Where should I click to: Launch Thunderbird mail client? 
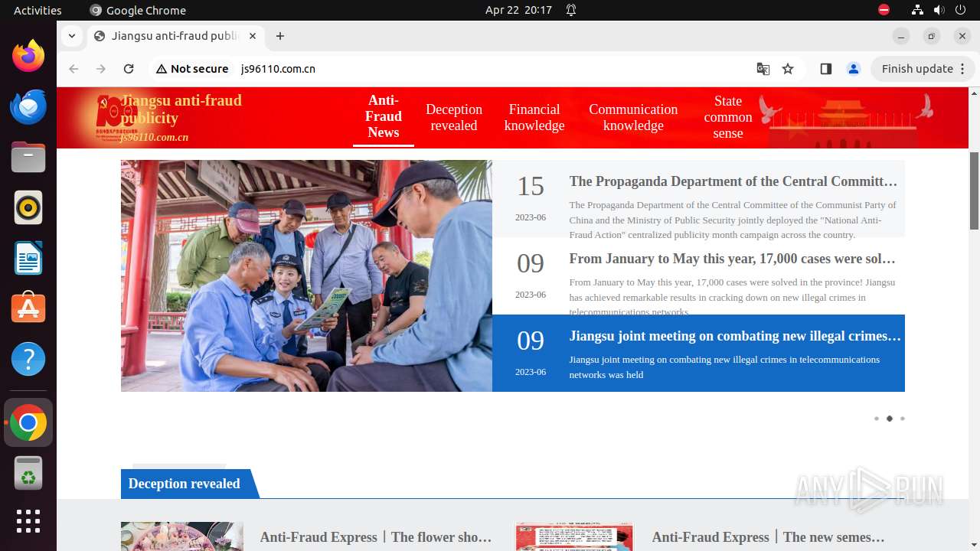click(28, 106)
